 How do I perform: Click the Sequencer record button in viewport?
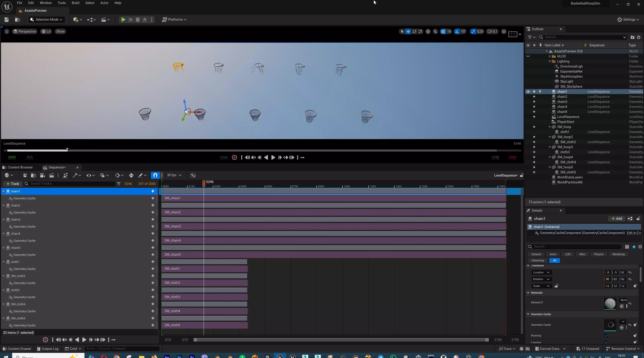[x=234, y=157]
